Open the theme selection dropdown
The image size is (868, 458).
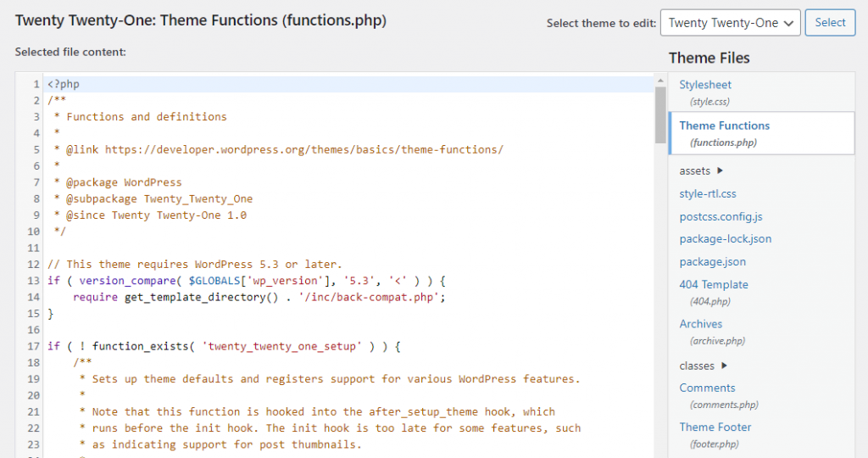[x=730, y=23]
